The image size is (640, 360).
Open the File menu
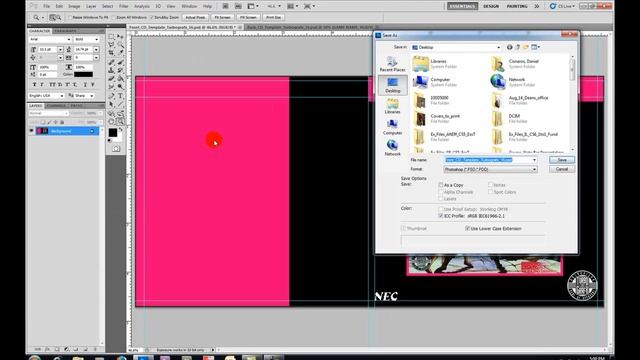click(47, 7)
